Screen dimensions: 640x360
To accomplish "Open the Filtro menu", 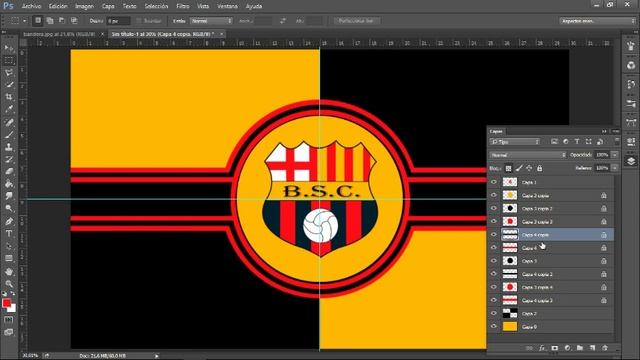I will tap(182, 6).
